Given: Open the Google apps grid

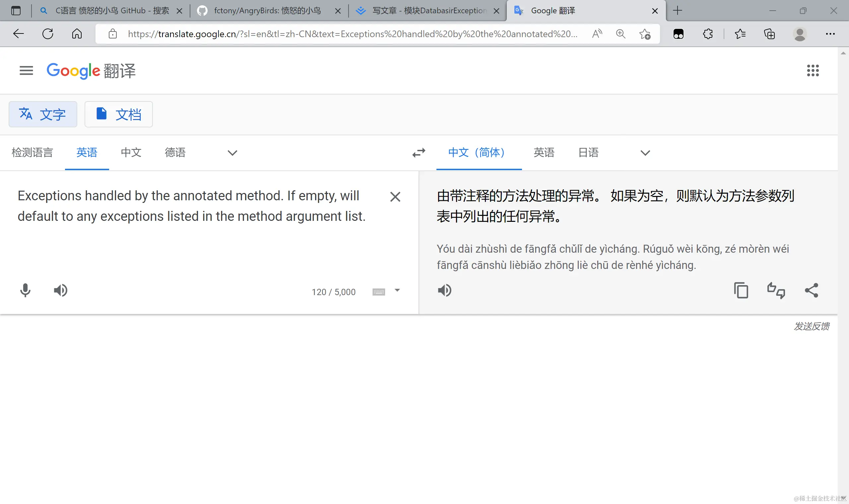Looking at the screenshot, I should pyautogui.click(x=813, y=71).
